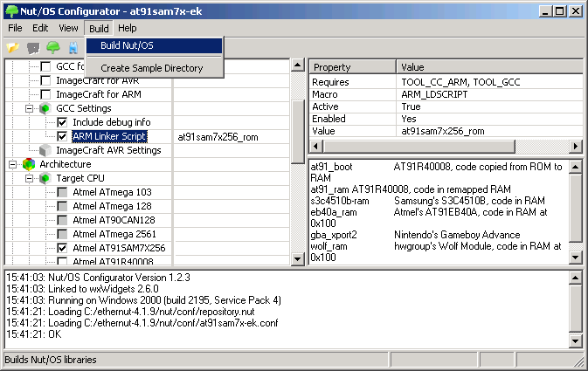Image resolution: width=588 pixels, height=371 pixels.
Task: Collapse the Architecture tree node
Action: click(x=12, y=164)
